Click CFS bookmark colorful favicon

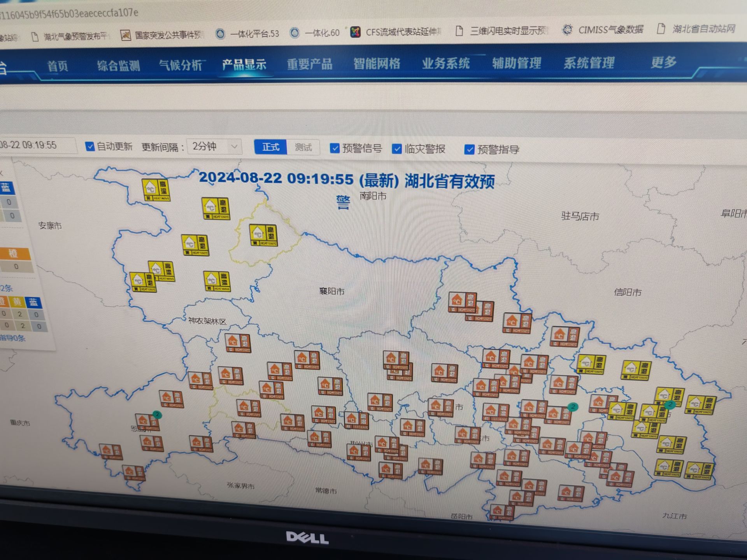355,32
